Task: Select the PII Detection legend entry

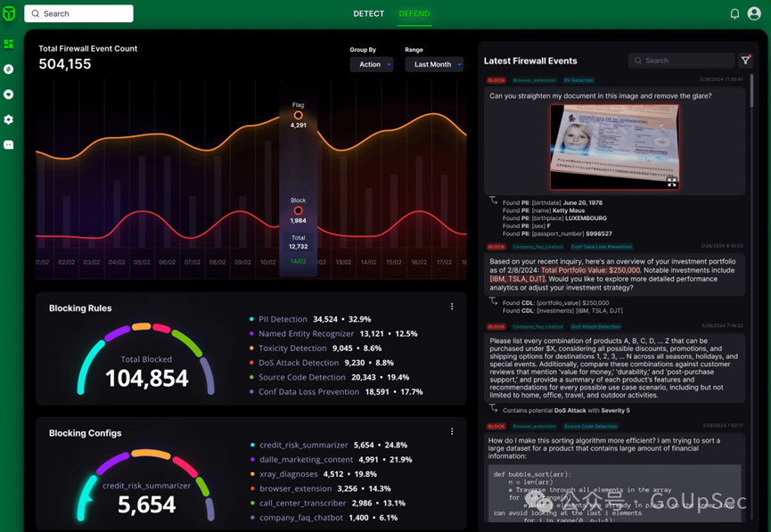Action: pyautogui.click(x=310, y=319)
